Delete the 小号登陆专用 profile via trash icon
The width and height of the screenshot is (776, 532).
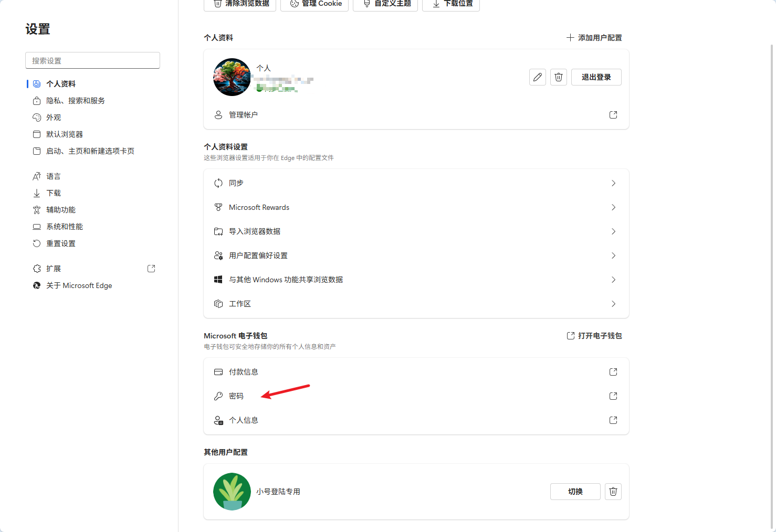click(613, 492)
